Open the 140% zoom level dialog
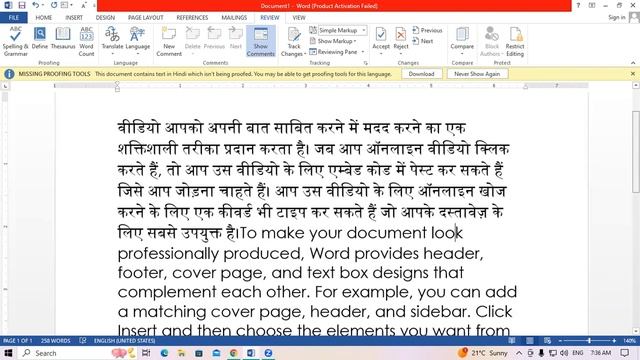The height and width of the screenshot is (360, 640). pyautogui.click(x=629, y=340)
